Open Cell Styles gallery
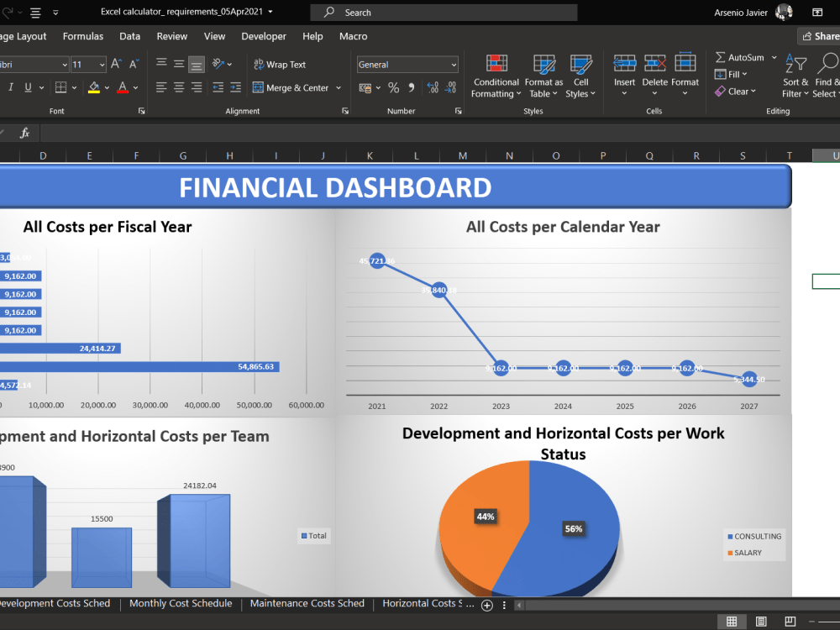 [x=581, y=66]
